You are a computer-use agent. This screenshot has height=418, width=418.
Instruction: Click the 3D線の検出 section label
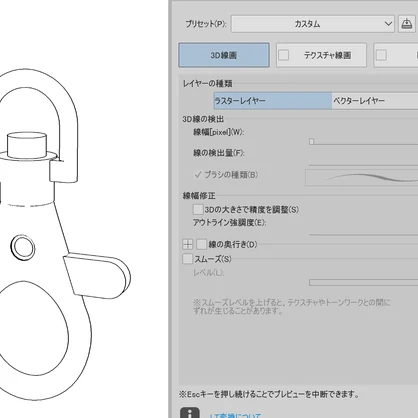point(203,119)
